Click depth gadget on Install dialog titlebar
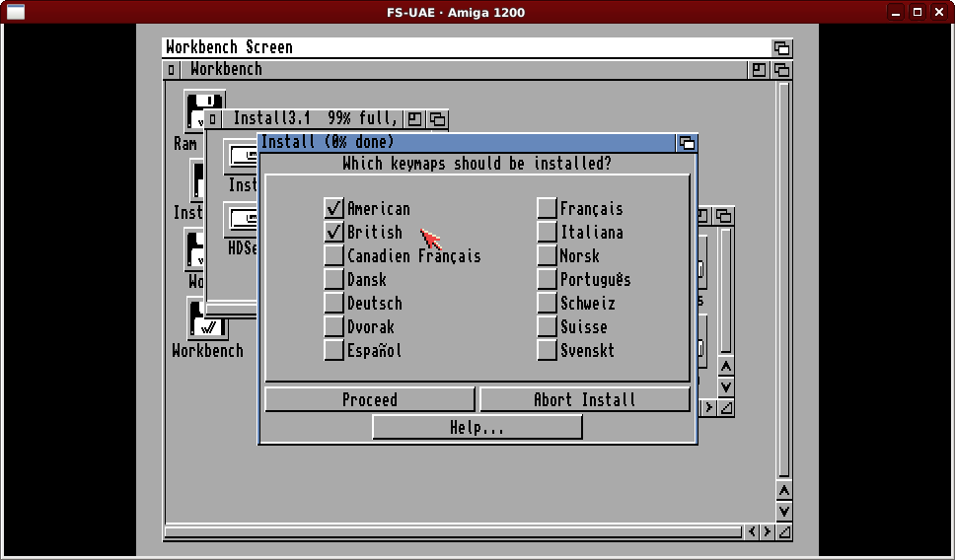Viewport: 955px width, 560px height. pos(686,143)
